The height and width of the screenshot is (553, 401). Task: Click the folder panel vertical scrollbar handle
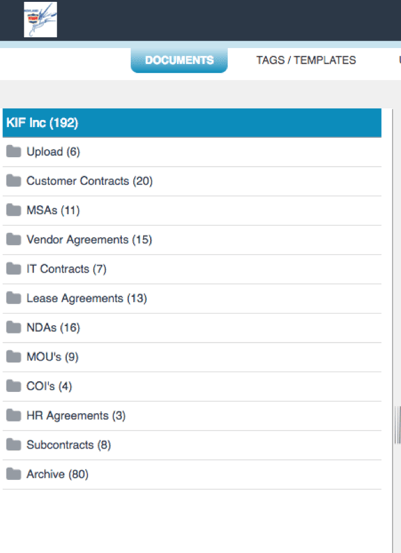(398, 425)
